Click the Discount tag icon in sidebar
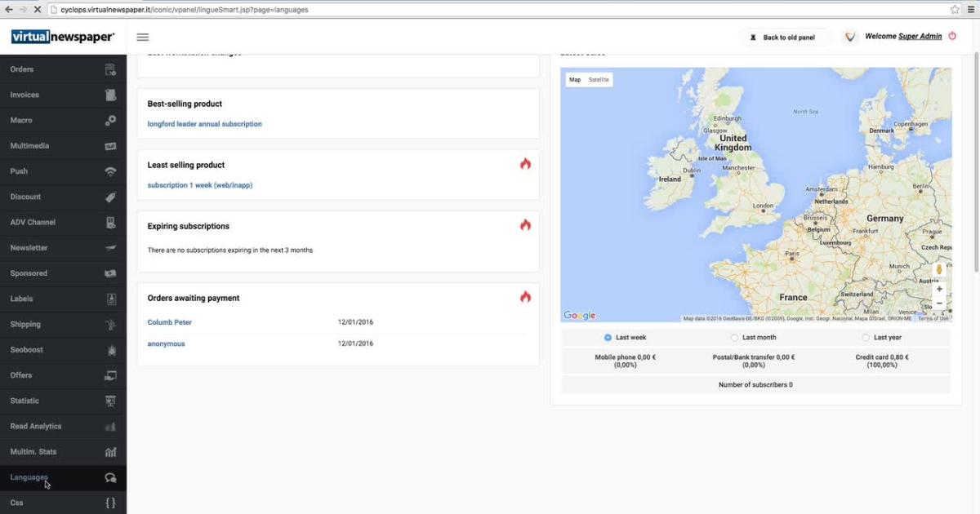Screen dimensions: 980x514 (110, 197)
